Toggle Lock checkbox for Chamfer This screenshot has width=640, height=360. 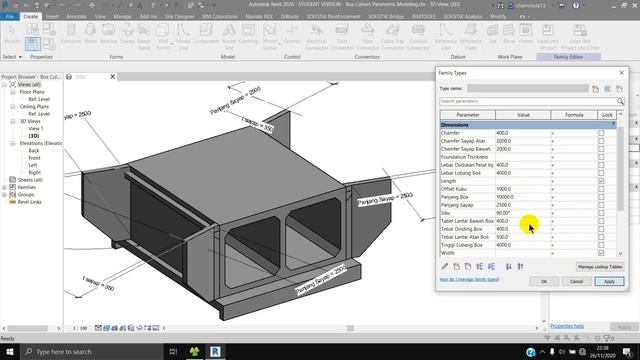coord(601,133)
